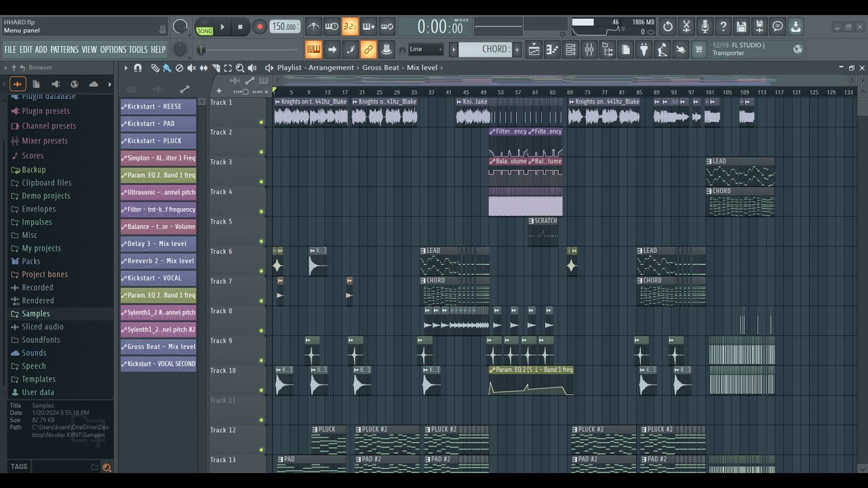This screenshot has height=488, width=868.
Task: Open the VIEW menu
Action: click(x=90, y=49)
